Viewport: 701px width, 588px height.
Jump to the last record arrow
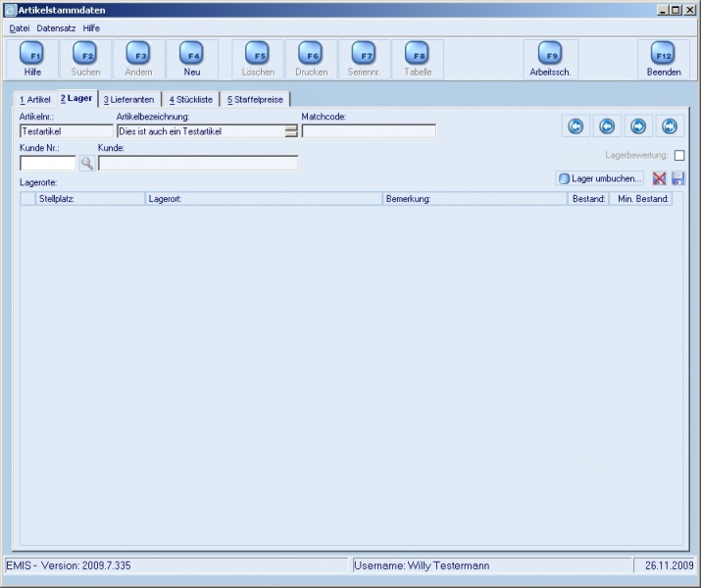tap(670, 126)
